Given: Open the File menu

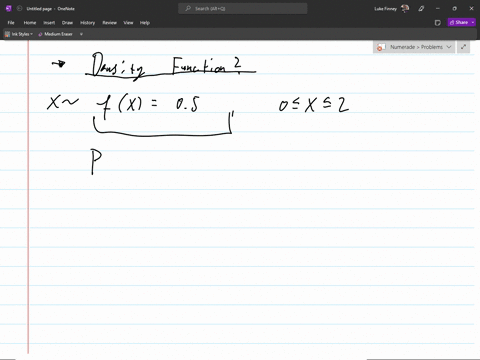Looking at the screenshot, I should 11,23.
